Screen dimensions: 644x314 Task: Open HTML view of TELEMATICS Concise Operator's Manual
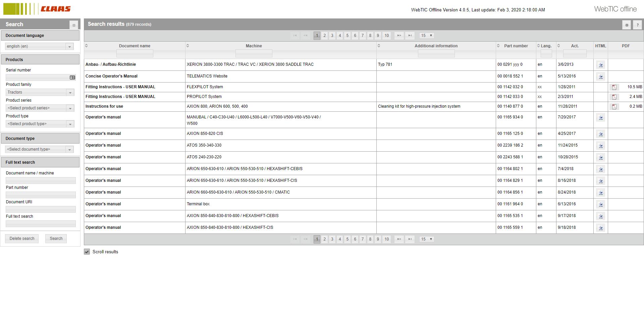tap(600, 76)
